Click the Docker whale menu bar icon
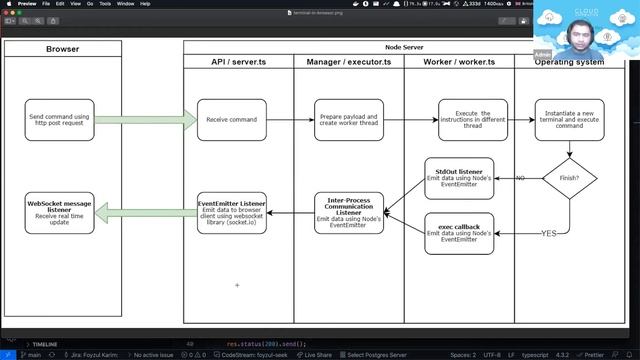The width and height of the screenshot is (640, 360). (x=356, y=4)
